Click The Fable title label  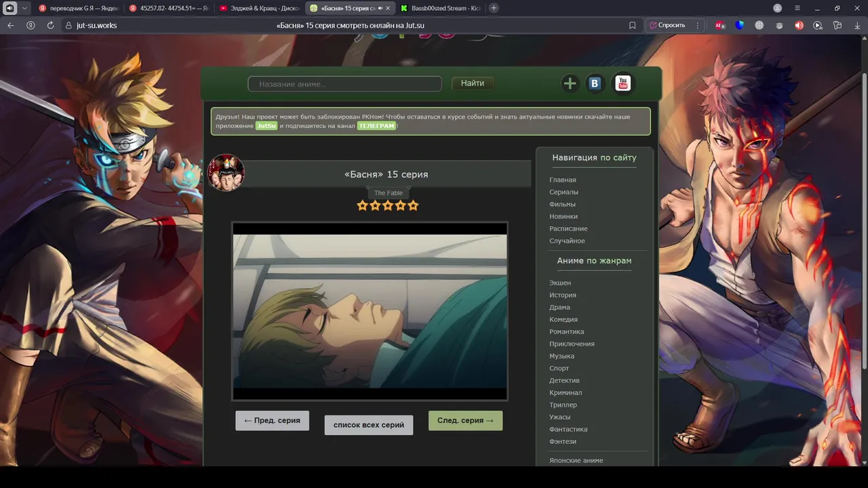pos(389,193)
